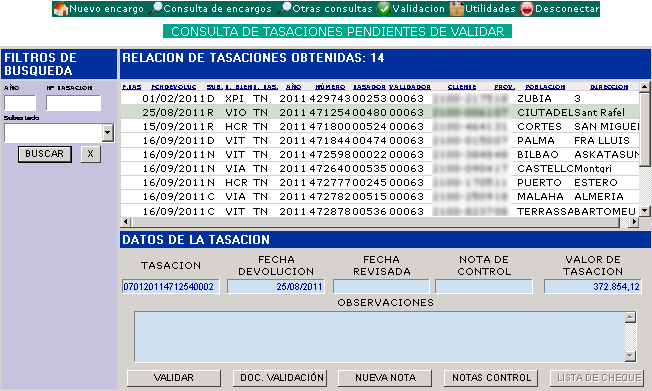652x391 pixels.
Task: Sort by the DIRECCION column header
Action: pos(609,87)
